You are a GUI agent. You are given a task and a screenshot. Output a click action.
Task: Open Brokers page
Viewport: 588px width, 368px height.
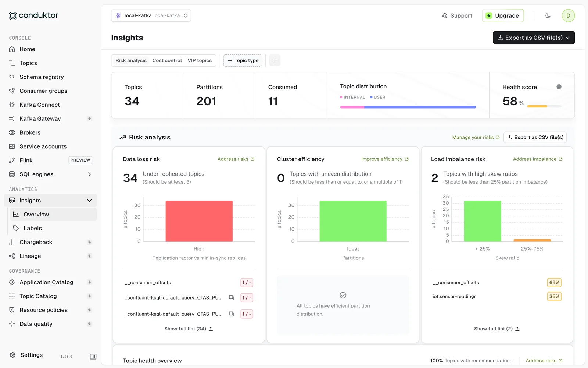pos(51,132)
